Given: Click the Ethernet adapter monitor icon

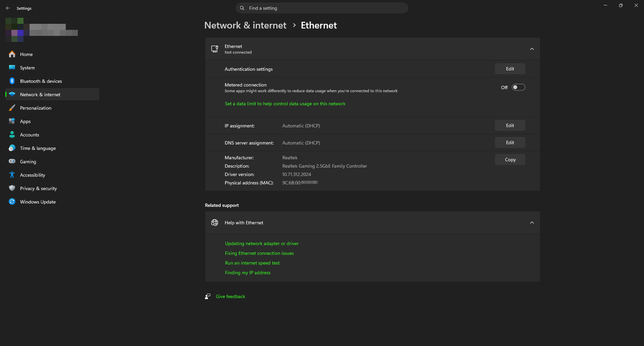Looking at the screenshot, I should pyautogui.click(x=215, y=49).
